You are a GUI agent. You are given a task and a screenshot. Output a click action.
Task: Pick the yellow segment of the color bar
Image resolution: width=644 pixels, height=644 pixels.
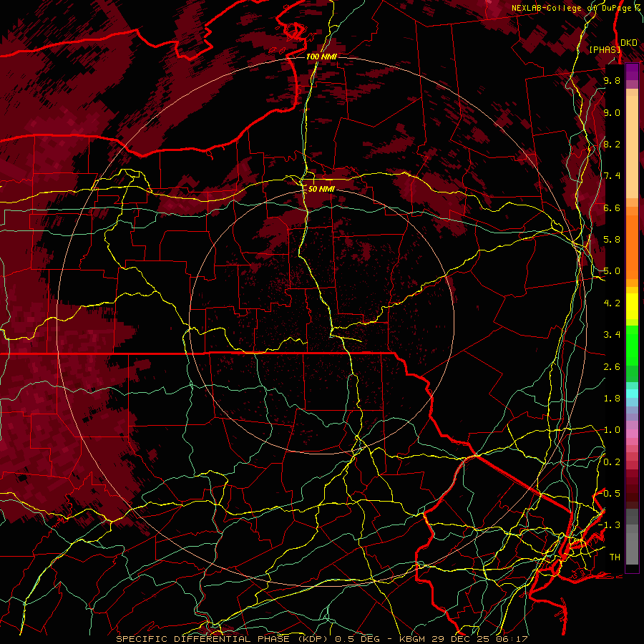[632, 306]
